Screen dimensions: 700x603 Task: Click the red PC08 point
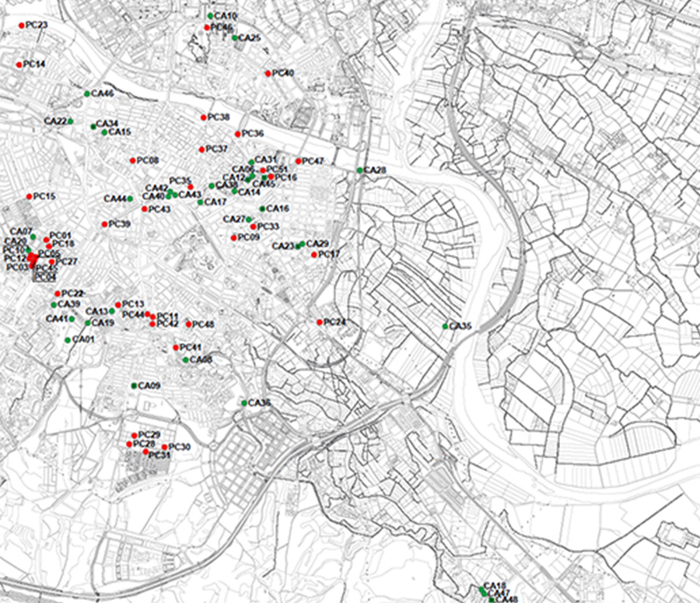[x=133, y=161]
